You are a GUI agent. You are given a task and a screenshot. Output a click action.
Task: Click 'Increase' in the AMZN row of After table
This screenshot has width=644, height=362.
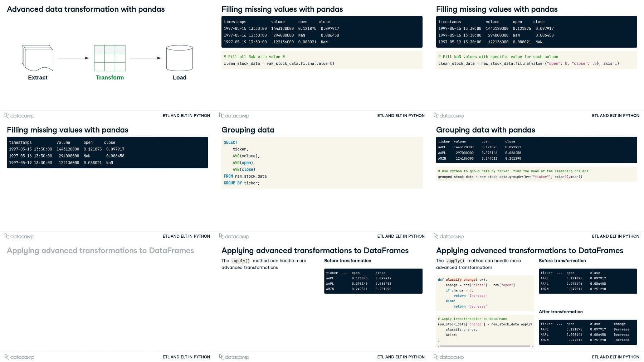[x=621, y=340]
